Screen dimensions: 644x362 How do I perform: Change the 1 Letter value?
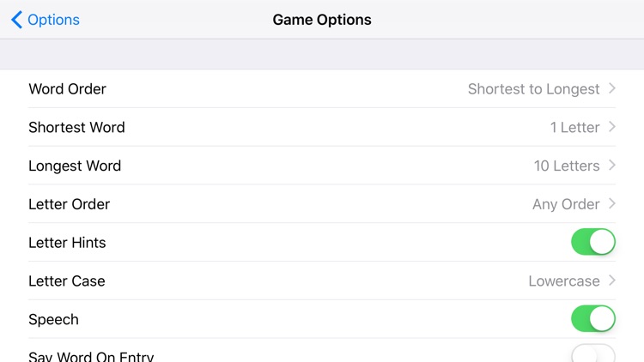pyautogui.click(x=574, y=128)
